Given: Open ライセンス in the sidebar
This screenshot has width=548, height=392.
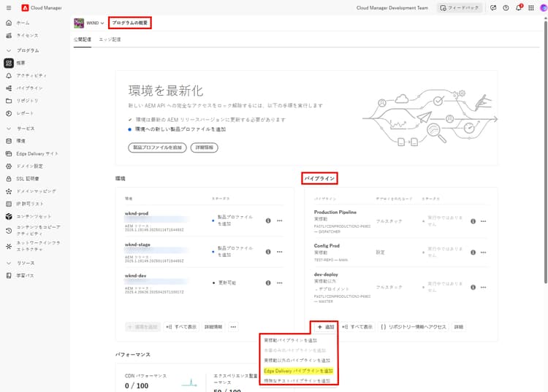Looking at the screenshot, I should [27, 35].
